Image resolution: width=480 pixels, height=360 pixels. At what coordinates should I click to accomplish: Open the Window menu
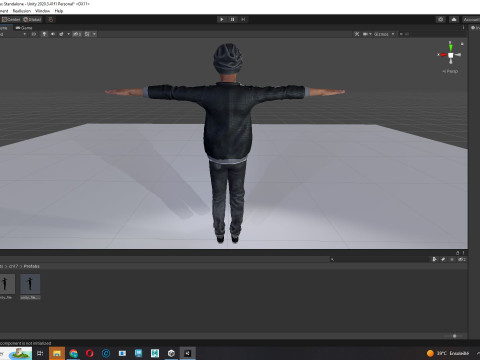[x=42, y=11]
